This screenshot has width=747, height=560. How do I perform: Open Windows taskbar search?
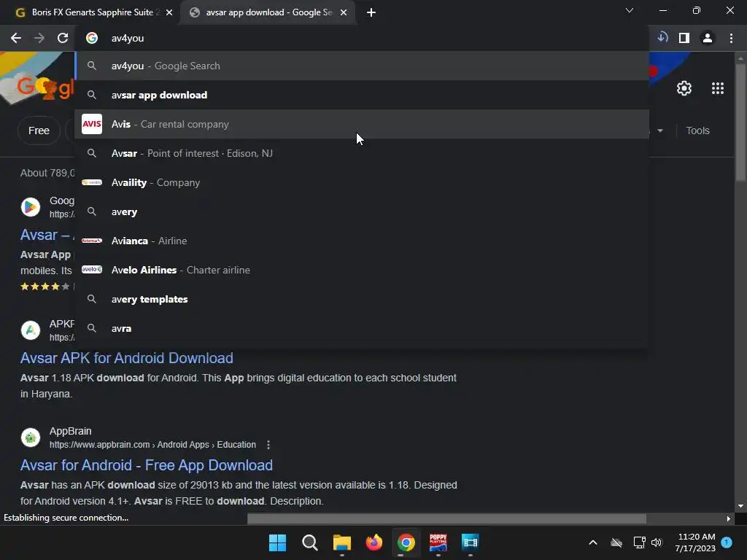click(309, 542)
